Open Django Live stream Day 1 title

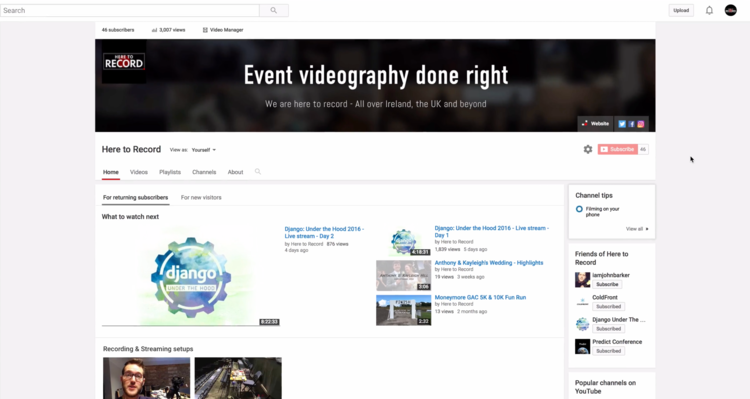tap(492, 232)
